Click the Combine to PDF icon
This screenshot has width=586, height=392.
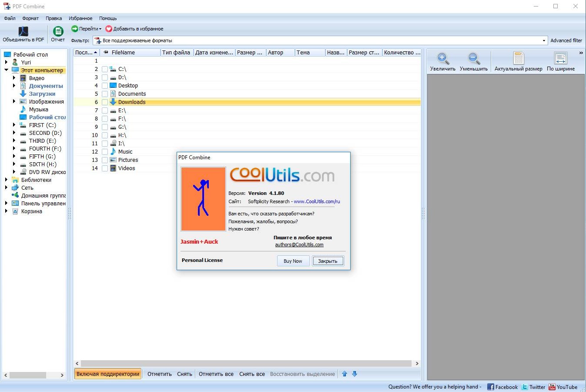coord(23,31)
